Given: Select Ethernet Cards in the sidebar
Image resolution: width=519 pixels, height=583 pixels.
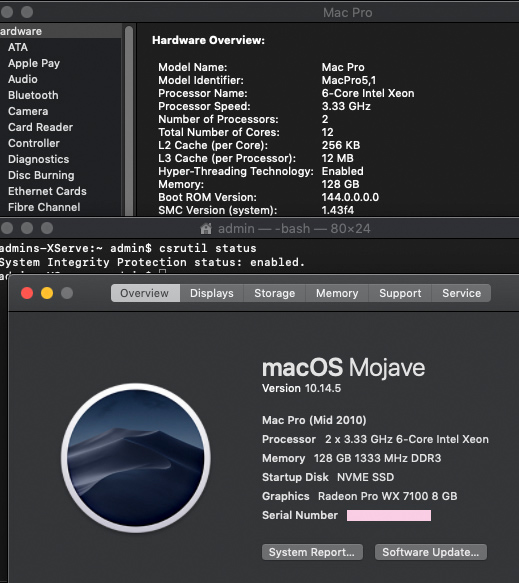Looking at the screenshot, I should tap(47, 191).
